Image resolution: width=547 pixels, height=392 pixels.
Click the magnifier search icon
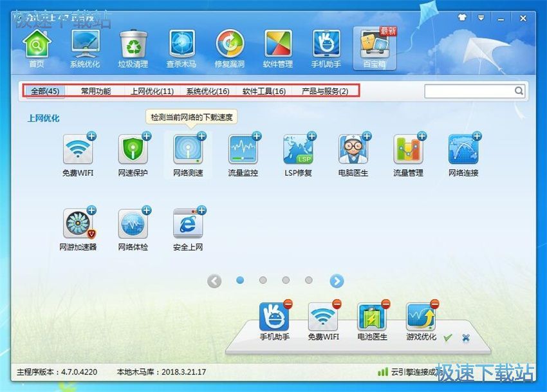[519, 91]
